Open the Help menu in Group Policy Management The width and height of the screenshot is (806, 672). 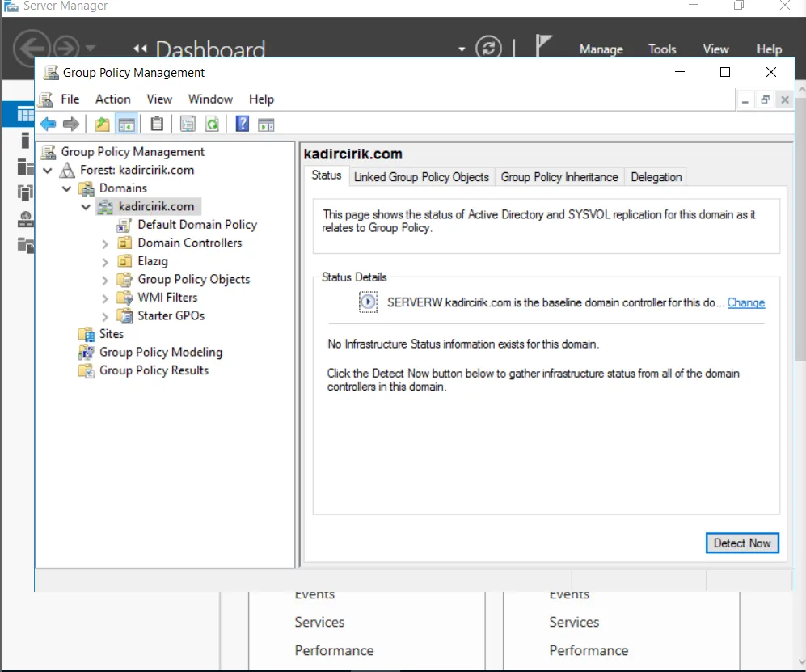point(261,99)
